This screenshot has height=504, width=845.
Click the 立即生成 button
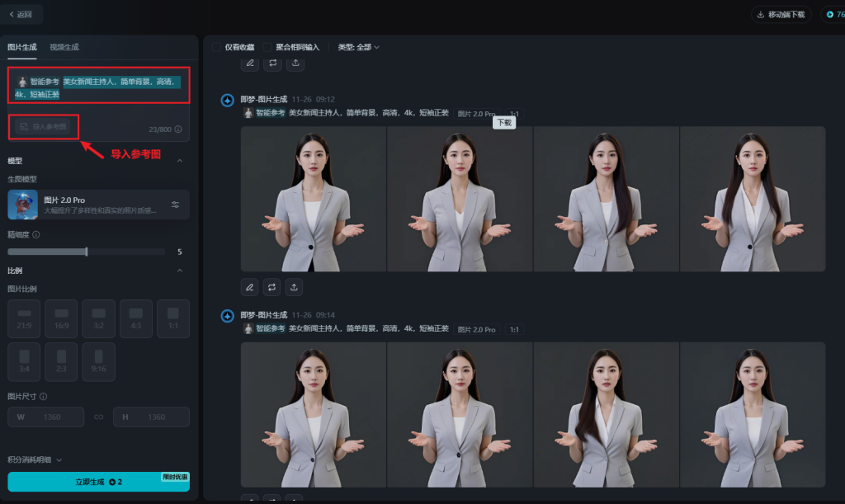(98, 482)
